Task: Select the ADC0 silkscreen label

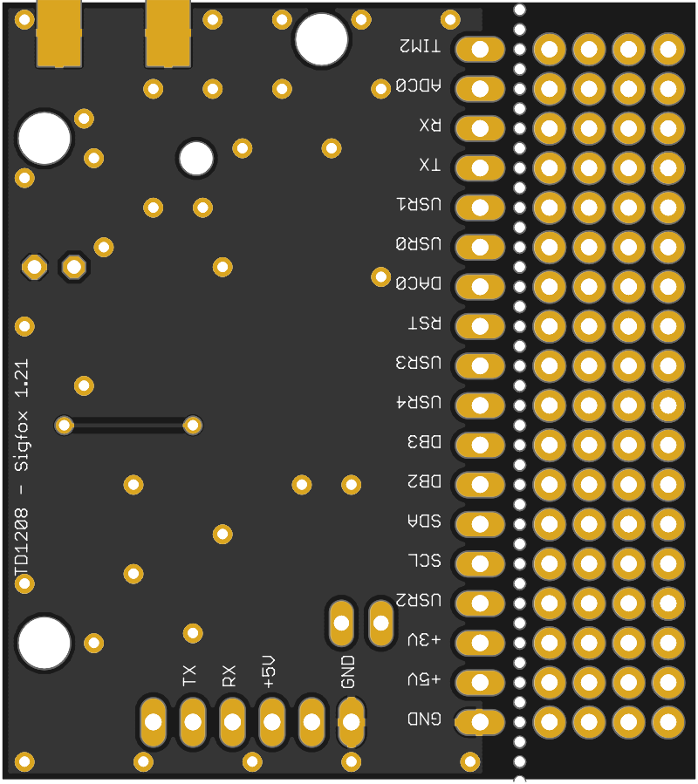Action: click(x=418, y=85)
